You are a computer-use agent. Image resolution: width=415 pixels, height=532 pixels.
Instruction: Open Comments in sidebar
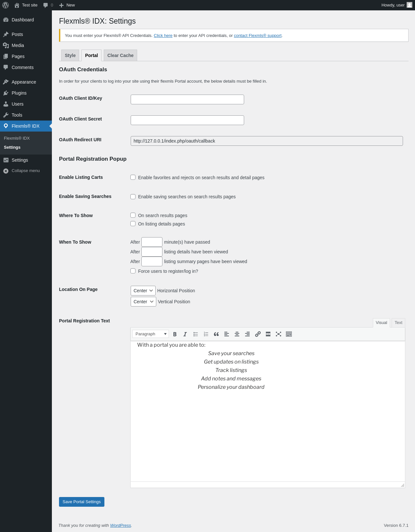coord(26,67)
